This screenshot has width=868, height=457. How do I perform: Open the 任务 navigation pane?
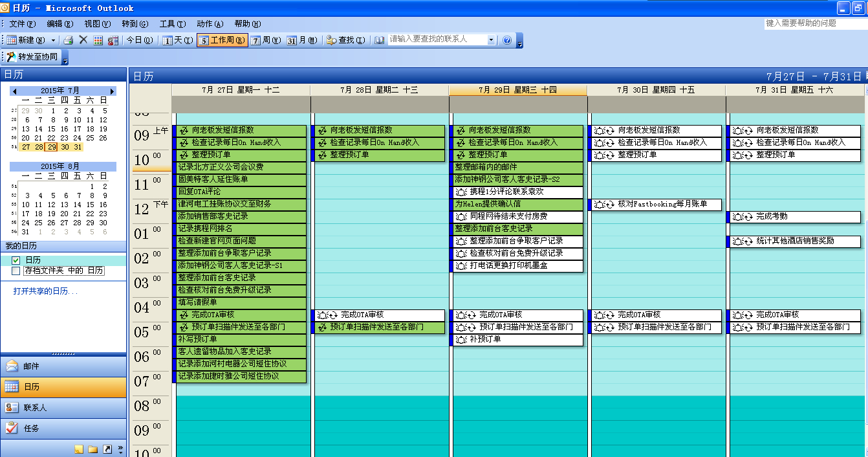click(x=63, y=429)
